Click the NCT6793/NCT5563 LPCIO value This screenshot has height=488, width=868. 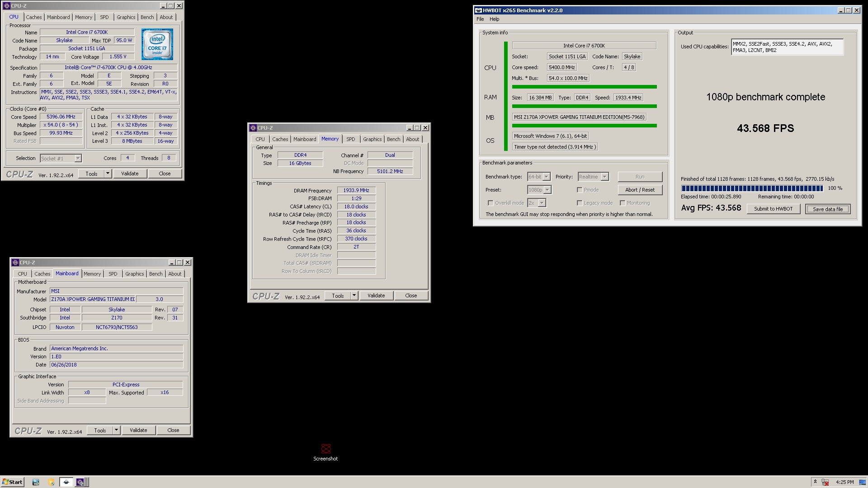pyautogui.click(x=117, y=327)
